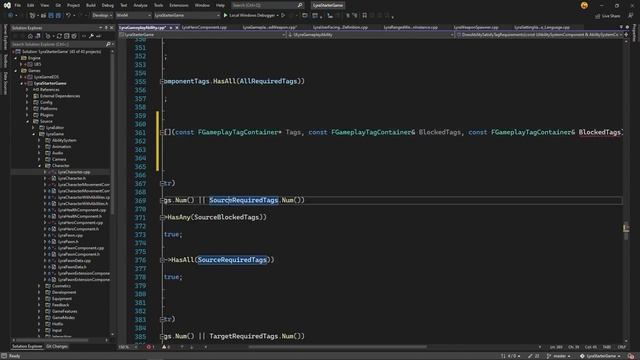Open the ULyraGameplayAbility class scope dropdown
Screen dimensions: 640x360
pyautogui.click(x=371, y=35)
